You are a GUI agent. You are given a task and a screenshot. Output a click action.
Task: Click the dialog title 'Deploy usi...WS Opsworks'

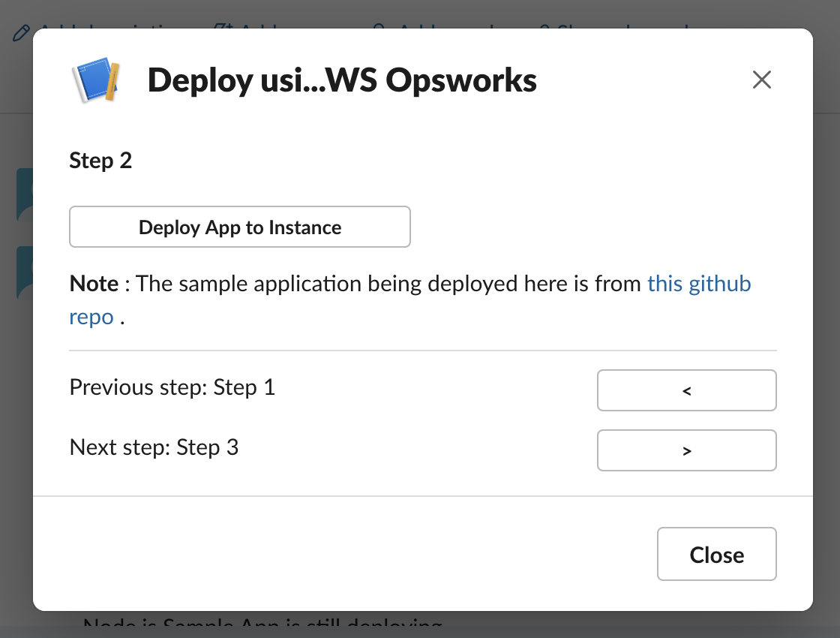342,80
